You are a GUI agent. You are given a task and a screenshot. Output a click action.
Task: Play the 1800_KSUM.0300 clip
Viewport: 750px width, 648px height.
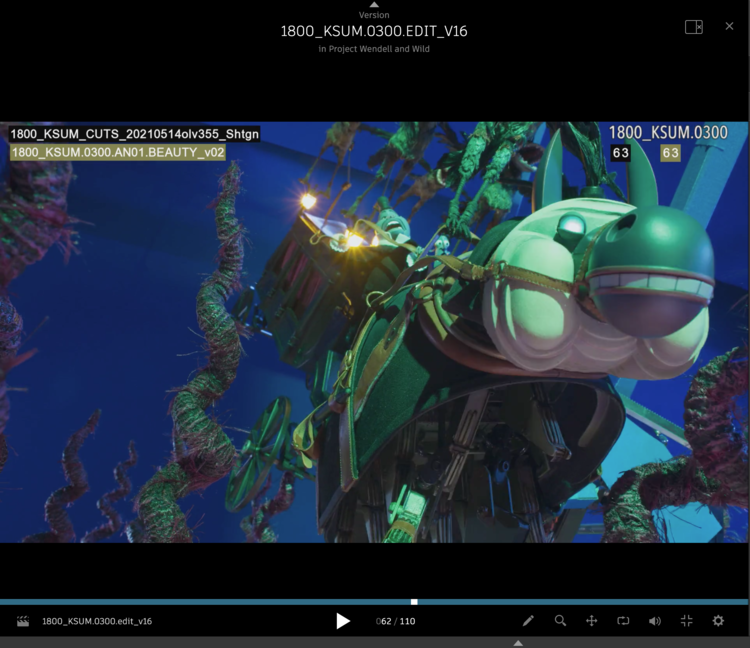(342, 621)
